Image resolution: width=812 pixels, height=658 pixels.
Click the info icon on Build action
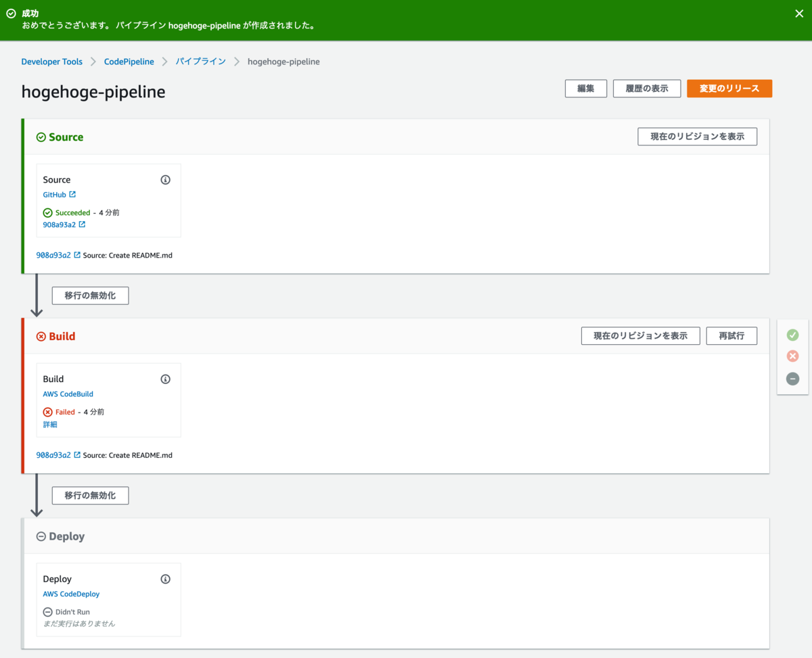[165, 379]
